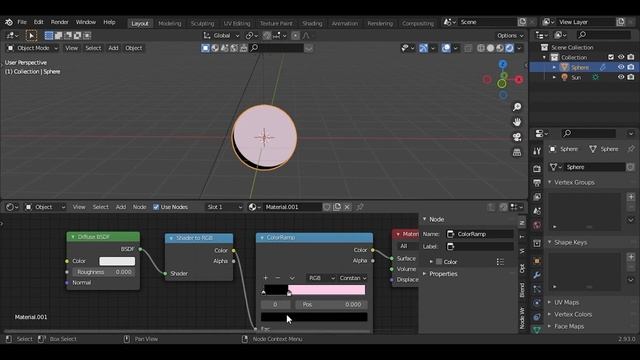
Task: Switch to Shading workspace tab
Action: (x=312, y=23)
